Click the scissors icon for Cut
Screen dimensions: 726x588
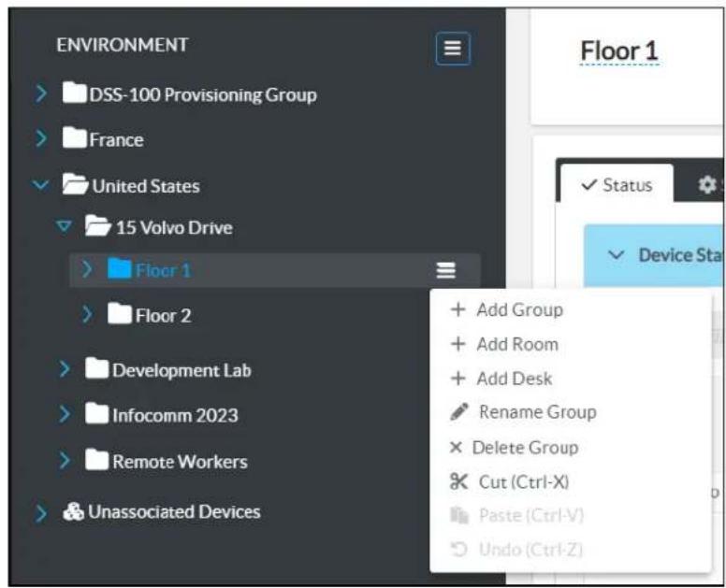click(x=458, y=481)
